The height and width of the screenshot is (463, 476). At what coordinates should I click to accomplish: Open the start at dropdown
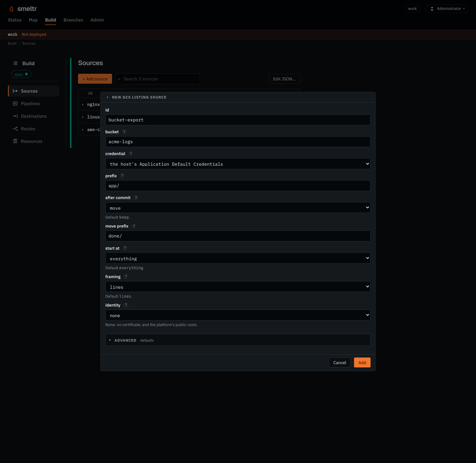pyautogui.click(x=238, y=258)
